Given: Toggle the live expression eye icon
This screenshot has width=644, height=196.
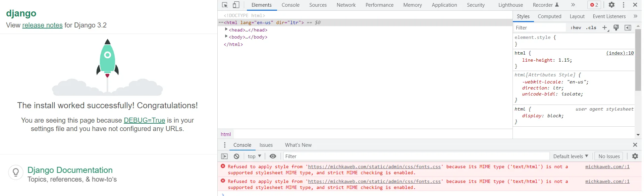Looking at the screenshot, I should tap(273, 156).
